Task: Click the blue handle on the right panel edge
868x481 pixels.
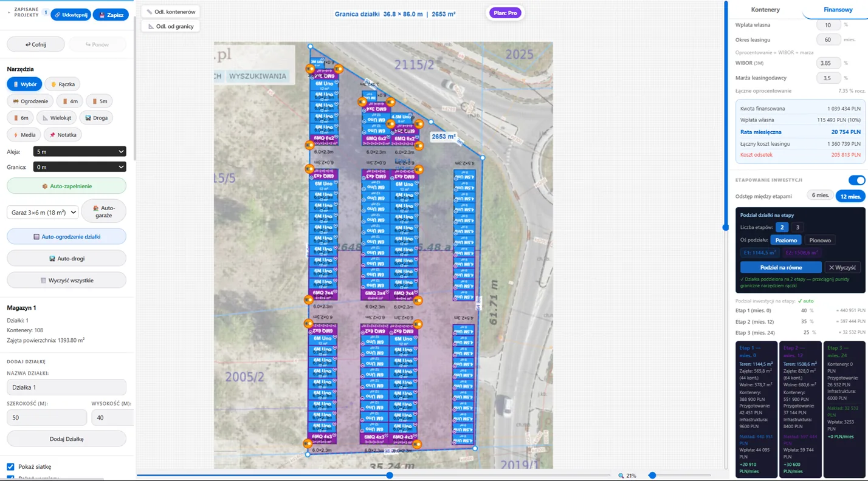Action: pos(725,227)
